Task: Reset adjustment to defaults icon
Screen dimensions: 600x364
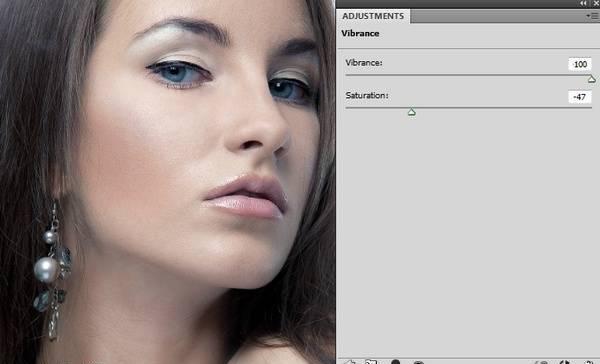Action: 565,362
